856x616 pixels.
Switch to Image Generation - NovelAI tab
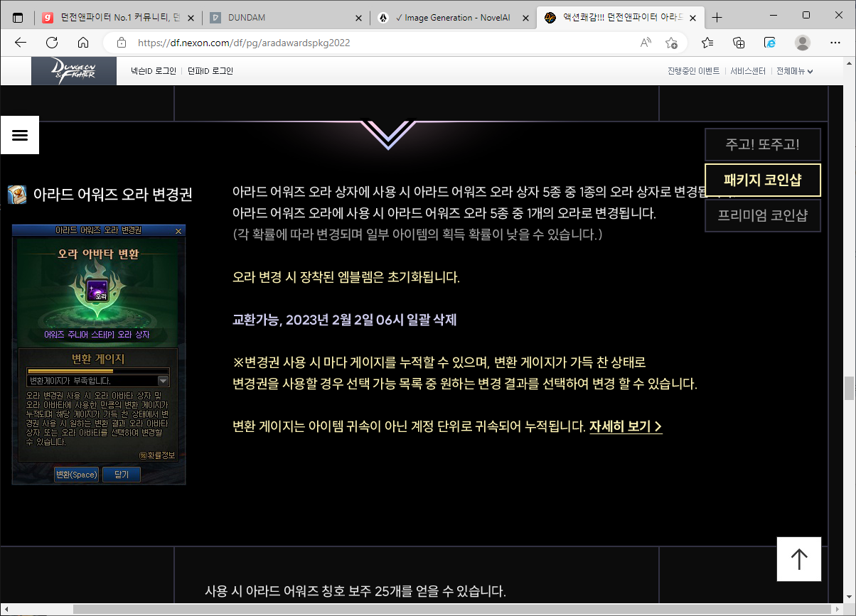coord(451,18)
